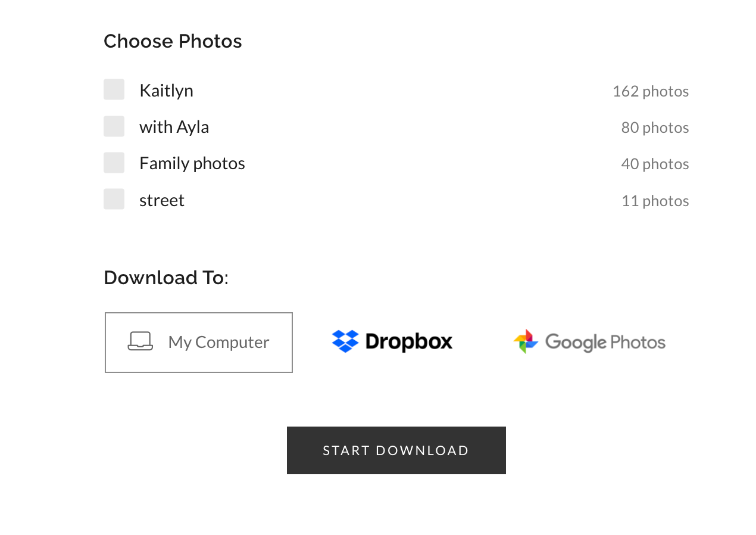Screen dimensions: 756x535
Task: Check the street album checkbox
Action: (114, 199)
